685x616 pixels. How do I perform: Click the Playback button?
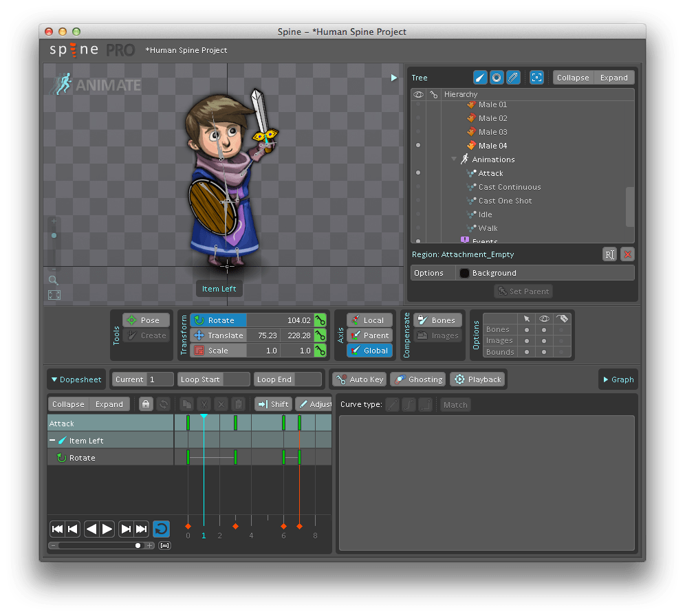point(478,379)
